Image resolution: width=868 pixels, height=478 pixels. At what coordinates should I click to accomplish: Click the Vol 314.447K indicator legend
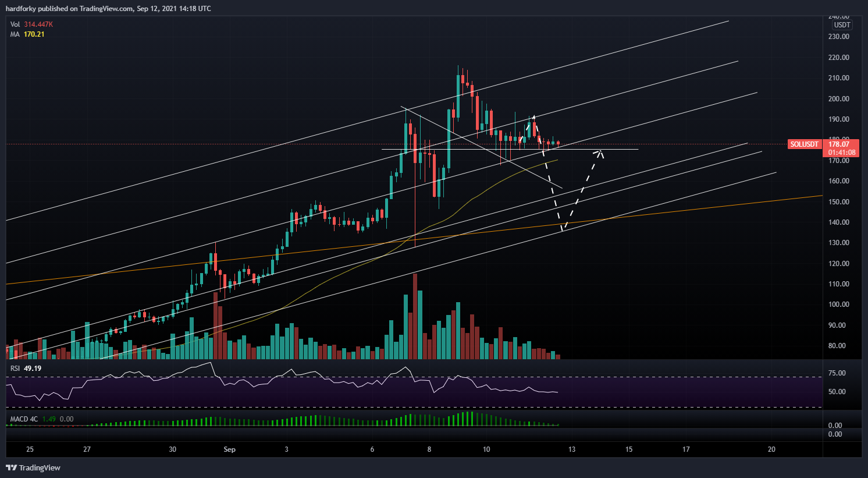click(x=31, y=24)
